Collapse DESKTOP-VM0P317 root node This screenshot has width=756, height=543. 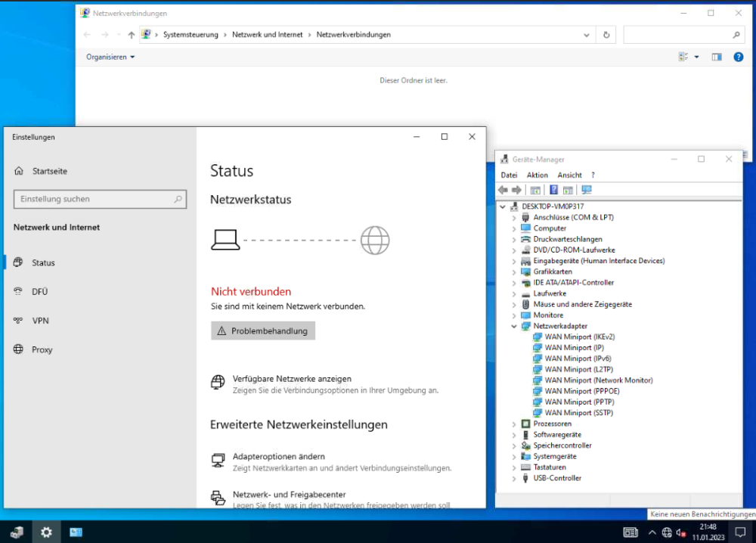[503, 207]
